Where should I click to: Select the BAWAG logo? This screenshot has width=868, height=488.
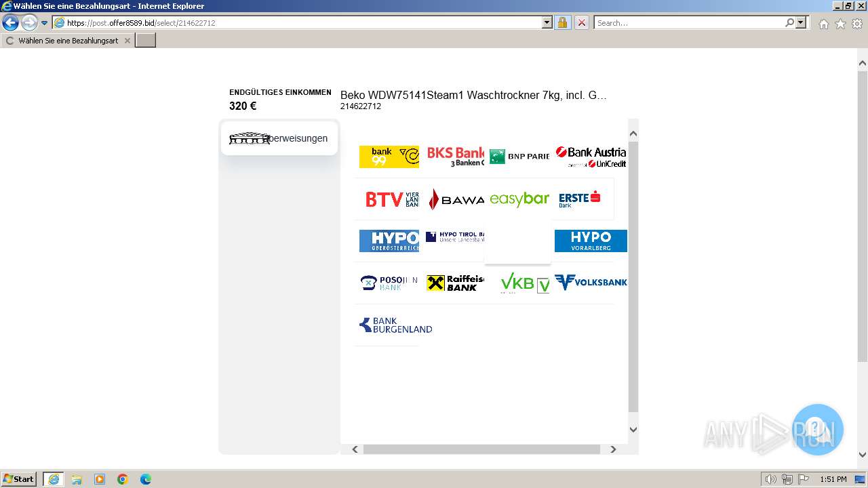point(455,199)
